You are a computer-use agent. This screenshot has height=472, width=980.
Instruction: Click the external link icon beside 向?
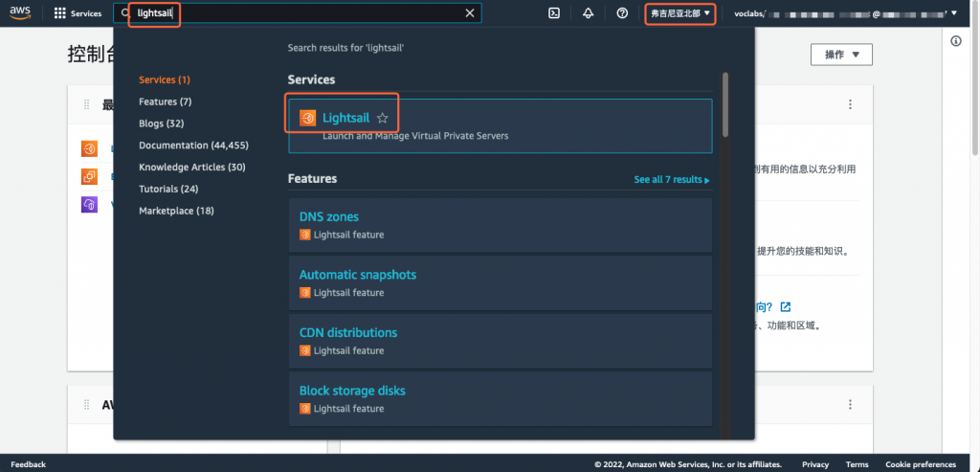click(x=787, y=307)
